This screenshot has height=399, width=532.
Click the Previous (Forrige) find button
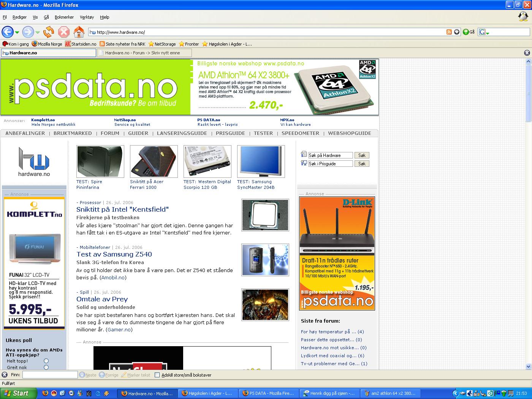click(x=109, y=375)
